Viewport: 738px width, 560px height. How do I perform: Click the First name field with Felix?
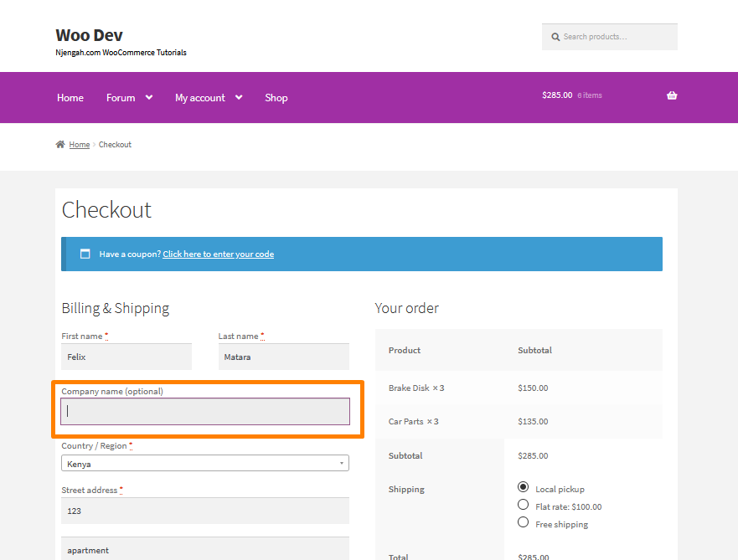(126, 357)
